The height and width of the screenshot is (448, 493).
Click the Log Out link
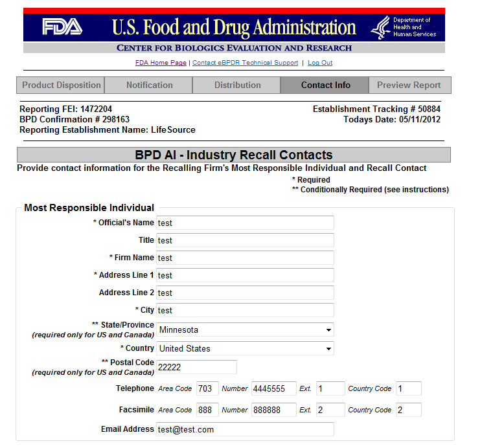[x=320, y=63]
